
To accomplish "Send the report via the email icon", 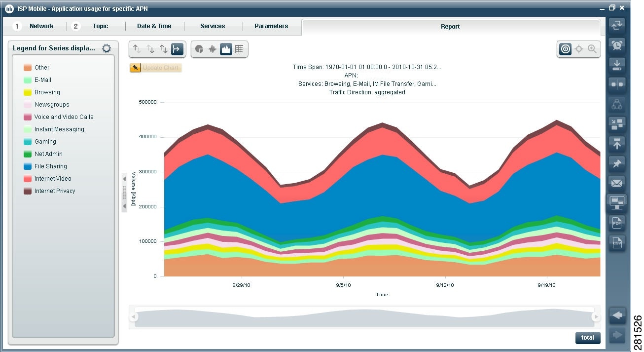I will pos(617,183).
